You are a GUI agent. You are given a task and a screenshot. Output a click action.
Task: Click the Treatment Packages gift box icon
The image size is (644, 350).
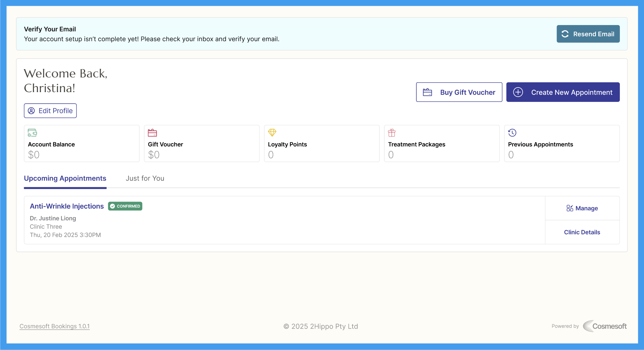coord(392,133)
